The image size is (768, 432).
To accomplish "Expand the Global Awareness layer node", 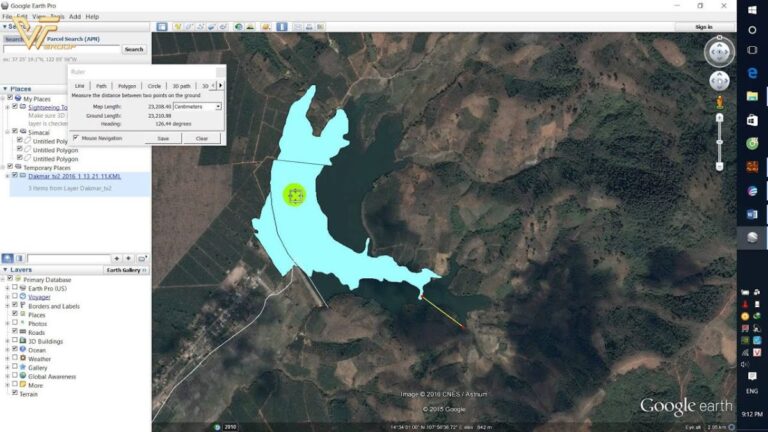I will pyautogui.click(x=7, y=376).
